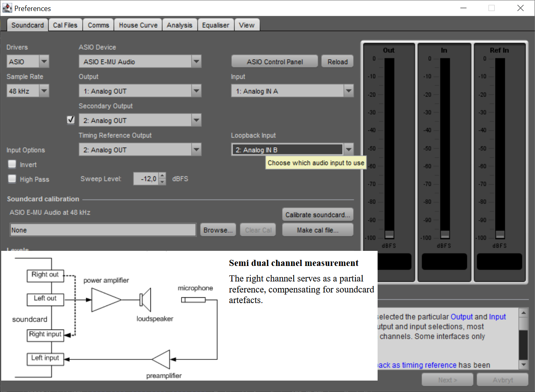
Task: Open the Analysis tab
Action: 179,25
